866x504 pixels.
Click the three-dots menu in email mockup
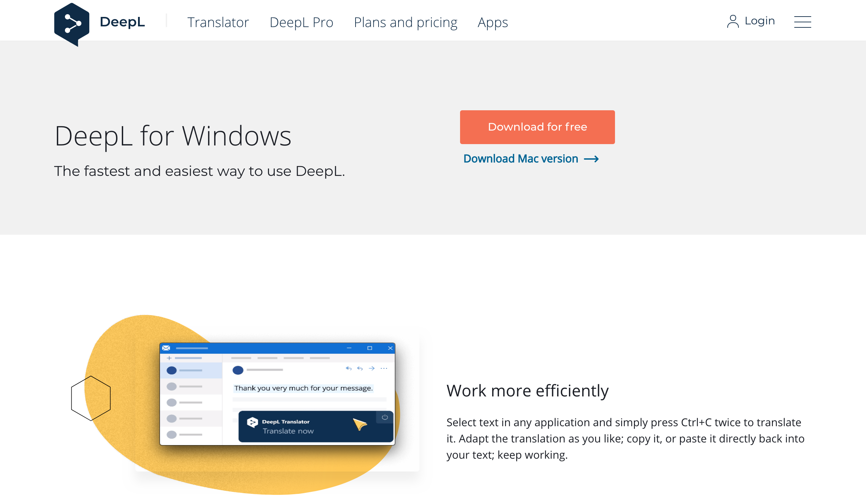coord(384,369)
